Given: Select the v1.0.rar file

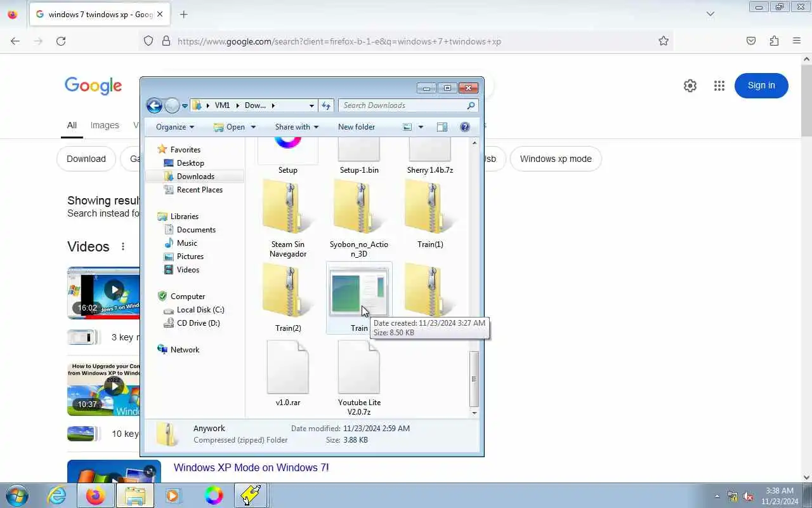Looking at the screenshot, I should point(288,373).
